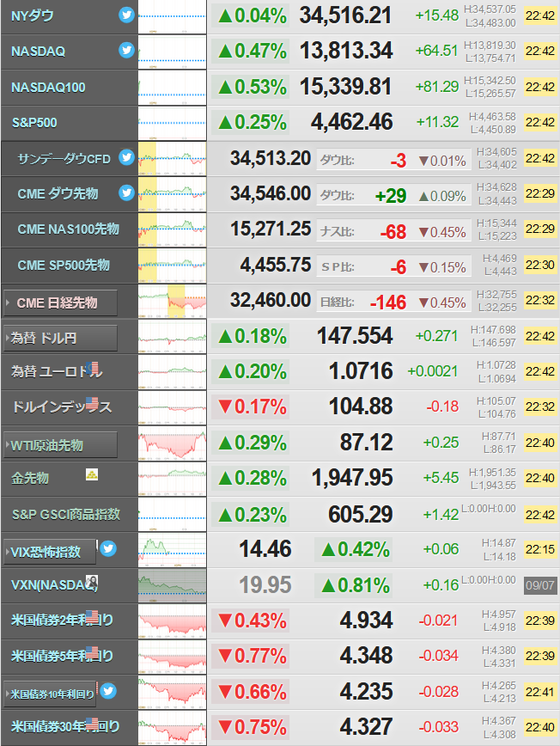Click the ナス比 change -68

[x=393, y=232]
